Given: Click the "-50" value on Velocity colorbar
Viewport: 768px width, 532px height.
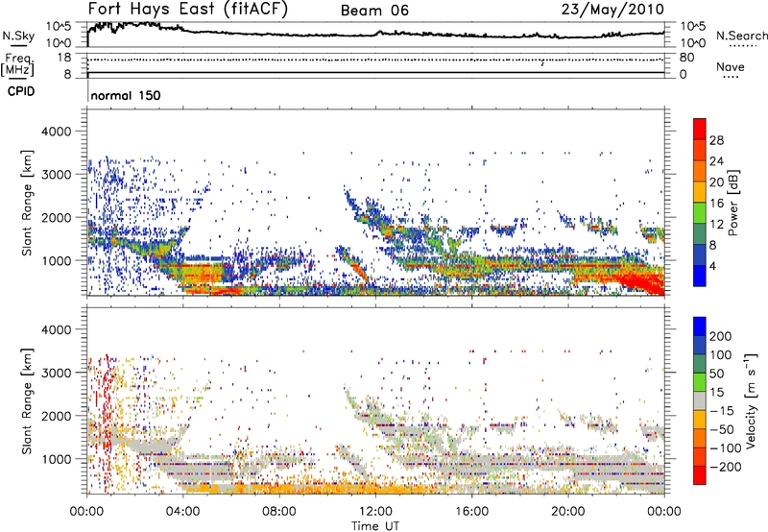Looking at the screenshot, I should [x=722, y=429].
